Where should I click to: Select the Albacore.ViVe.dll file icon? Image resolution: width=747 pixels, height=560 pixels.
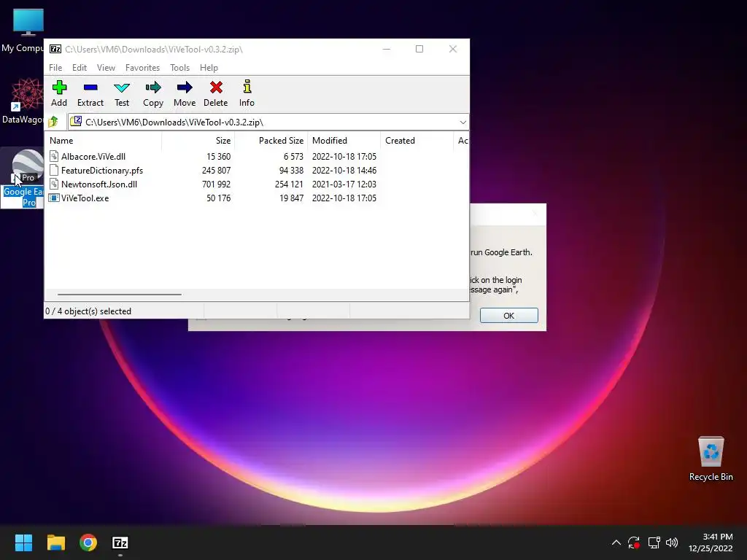click(x=54, y=156)
